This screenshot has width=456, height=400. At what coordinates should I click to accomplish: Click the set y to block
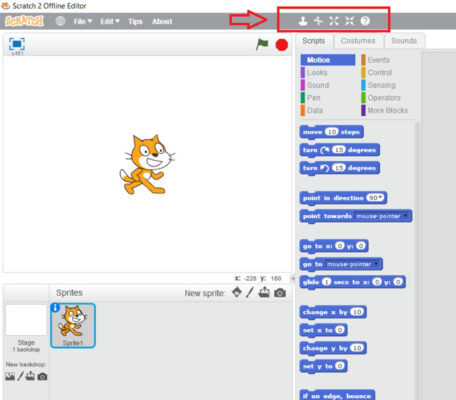click(x=323, y=366)
